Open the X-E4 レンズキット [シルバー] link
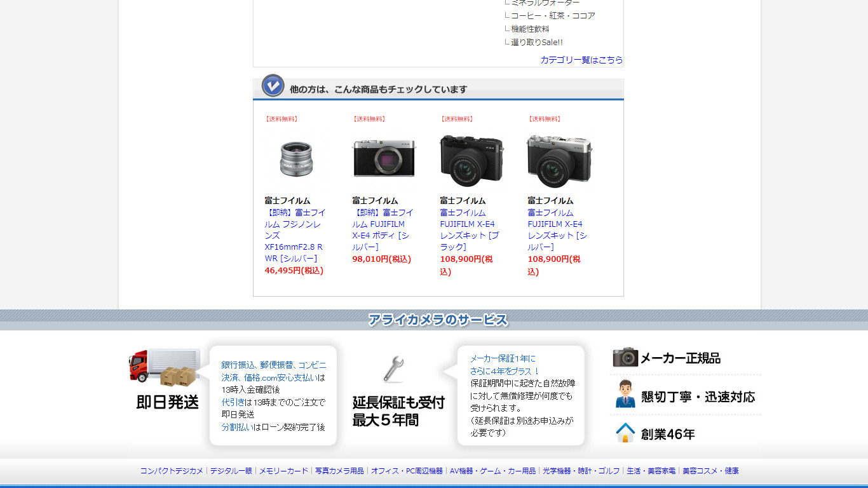 click(557, 229)
